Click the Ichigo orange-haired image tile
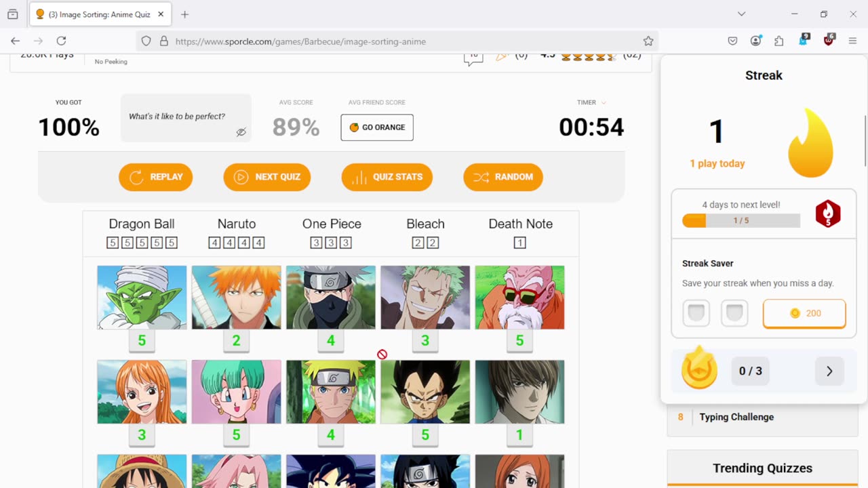The width and height of the screenshot is (868, 488). (236, 298)
